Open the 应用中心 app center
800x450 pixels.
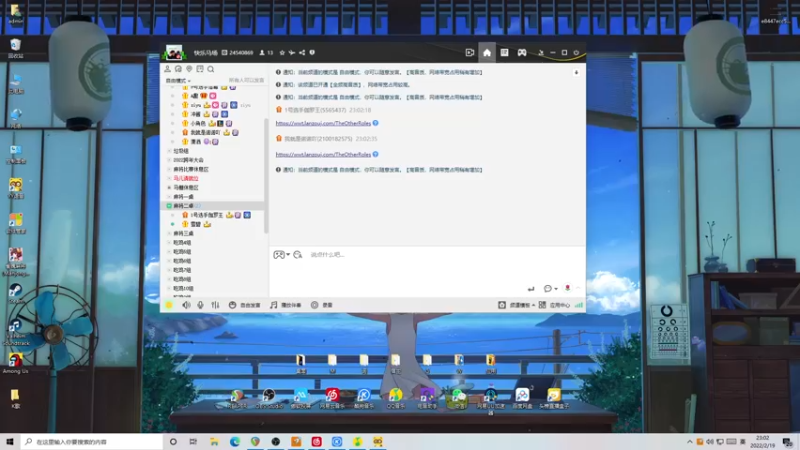pyautogui.click(x=554, y=305)
